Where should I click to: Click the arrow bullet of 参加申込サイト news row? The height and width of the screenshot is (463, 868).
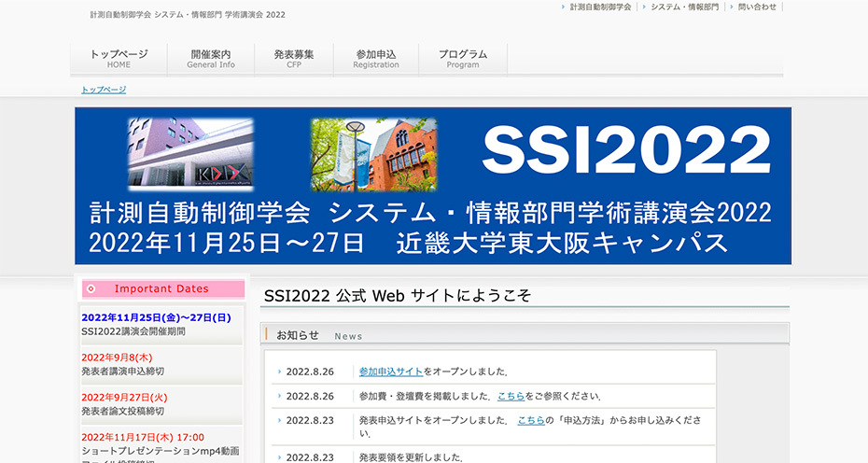(280, 372)
